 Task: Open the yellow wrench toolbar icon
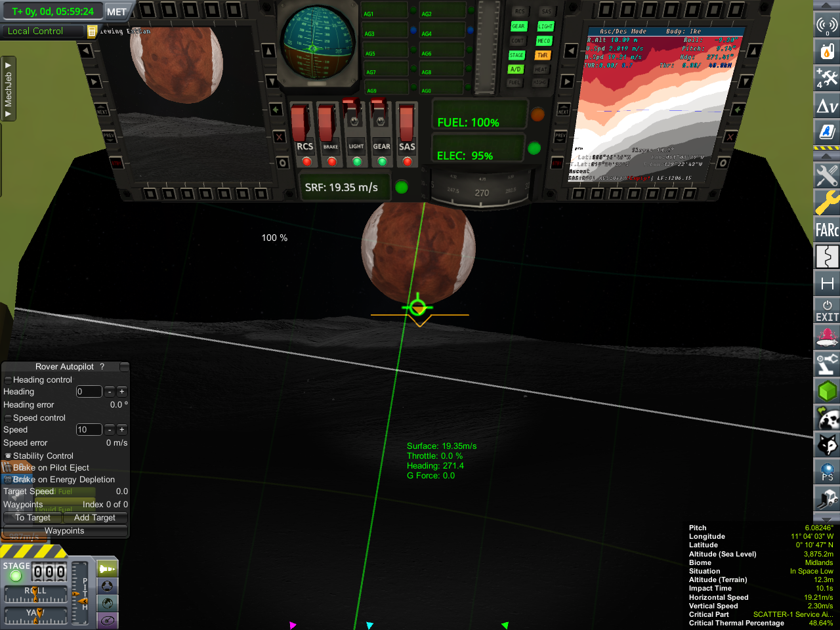[827, 203]
